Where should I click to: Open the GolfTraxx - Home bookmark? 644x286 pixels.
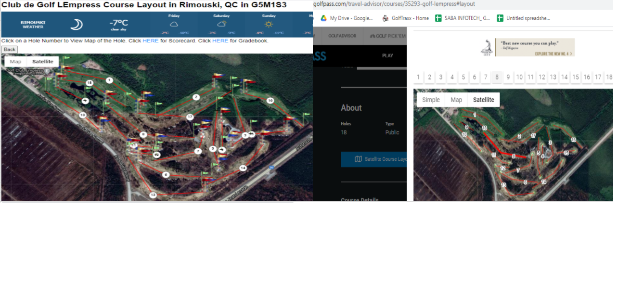(x=405, y=18)
